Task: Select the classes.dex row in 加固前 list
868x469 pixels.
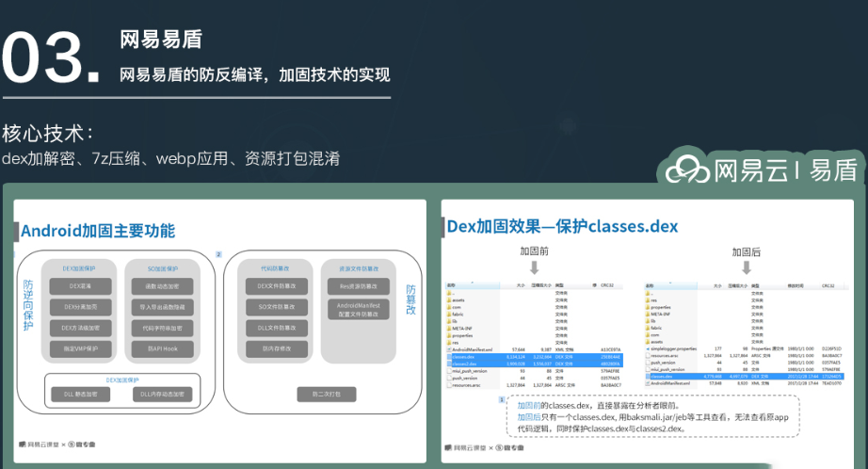Action: 535,357
